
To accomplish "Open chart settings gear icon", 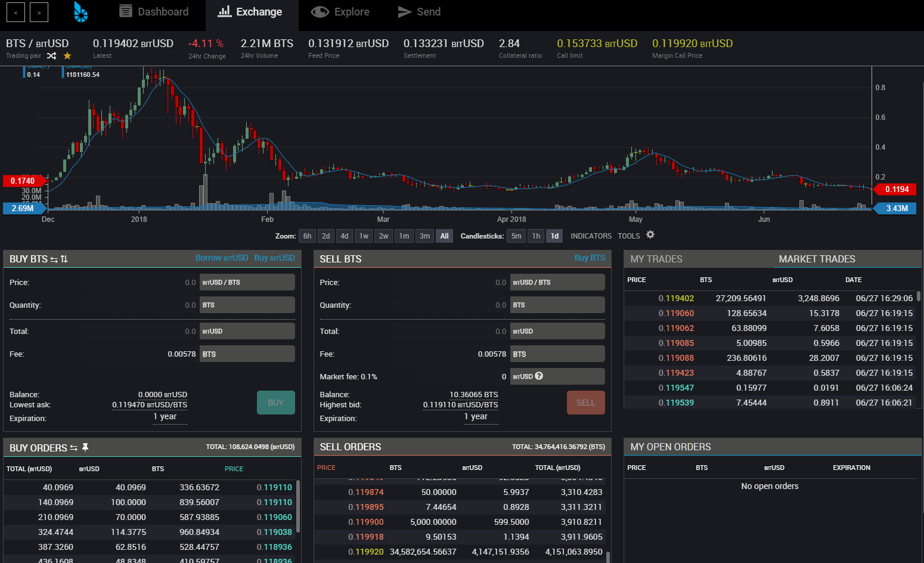I will click(x=650, y=235).
